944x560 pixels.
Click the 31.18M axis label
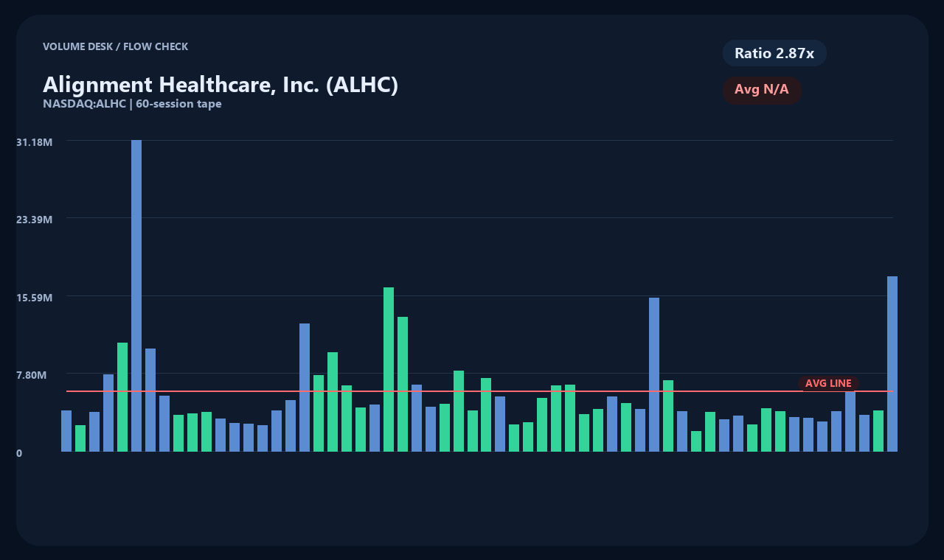coord(34,141)
